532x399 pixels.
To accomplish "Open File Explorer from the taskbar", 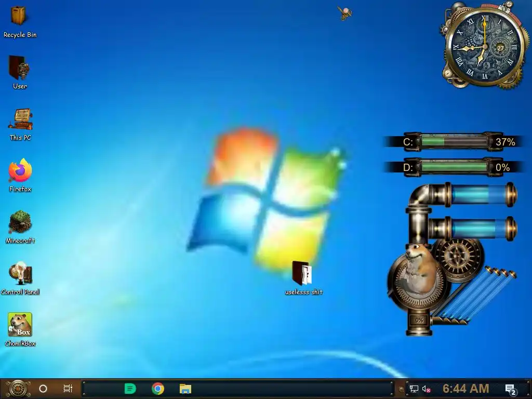I will tap(185, 389).
